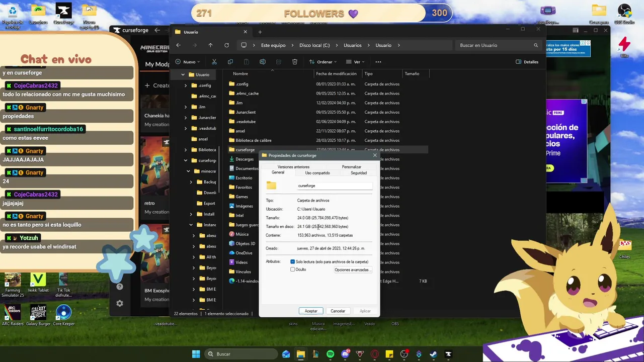The width and height of the screenshot is (644, 362).
Task: Toggle the Solo lectura checkbox
Action: coord(292,261)
